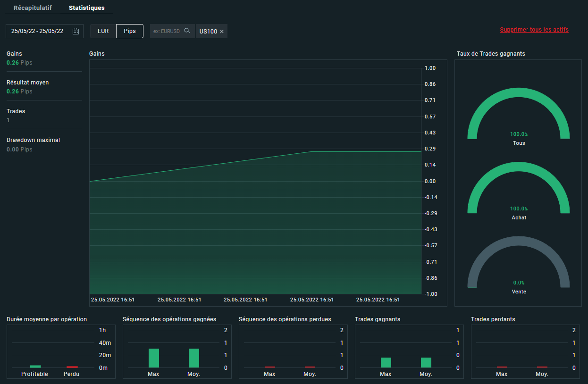This screenshot has width=588, height=384.
Task: Click the magnifier search icon
Action: click(187, 31)
